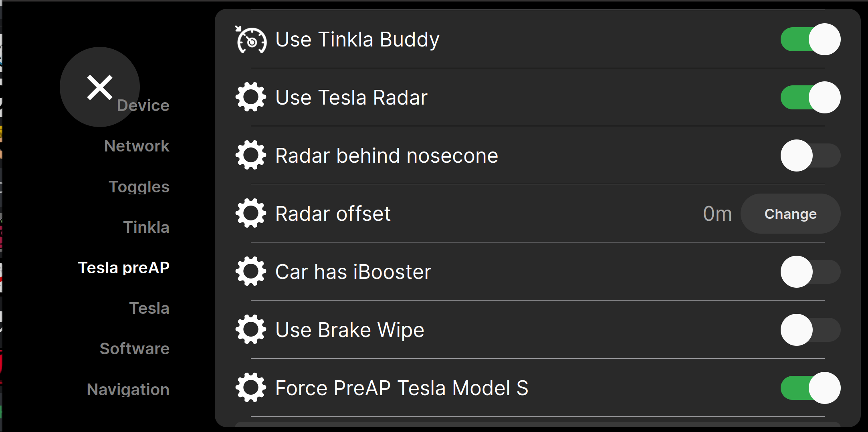Open the Network settings tab
The width and height of the screenshot is (868, 432).
point(137,146)
